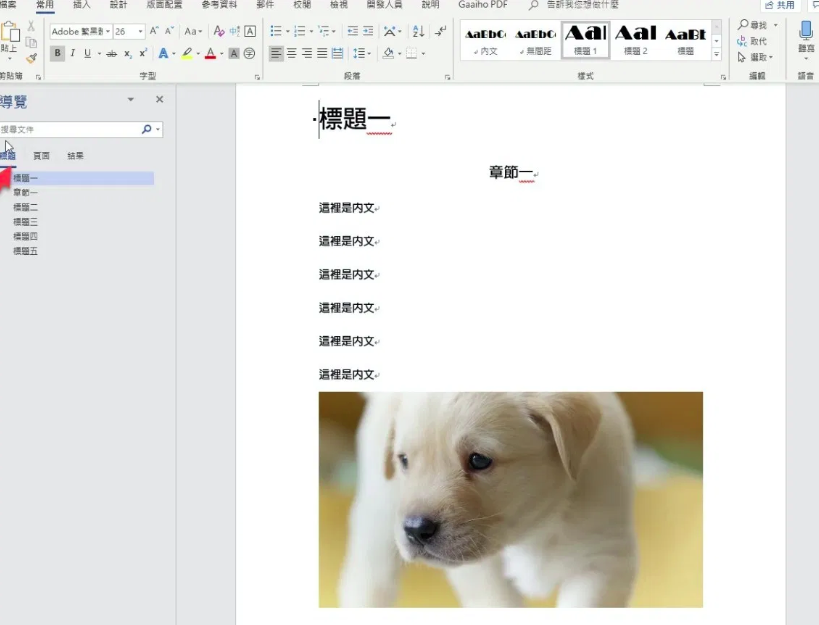Open the Change Case Aa dropdown
The height and width of the screenshot is (625, 819).
[x=193, y=31]
